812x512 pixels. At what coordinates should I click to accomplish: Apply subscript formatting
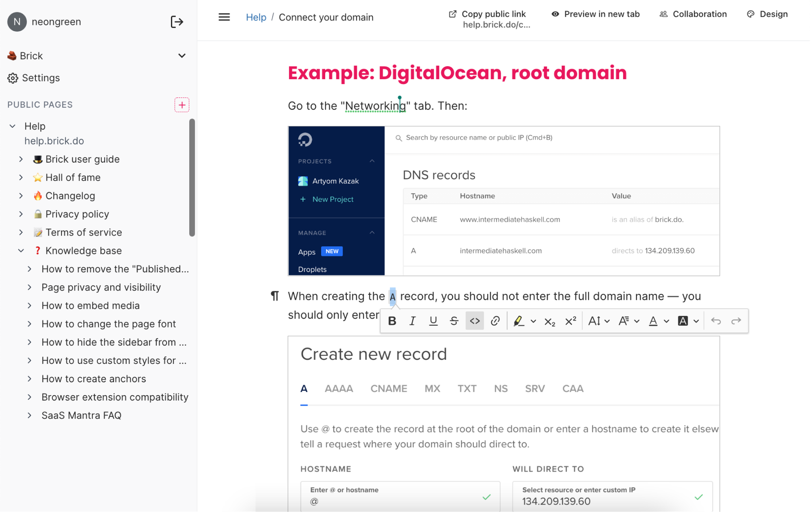550,321
